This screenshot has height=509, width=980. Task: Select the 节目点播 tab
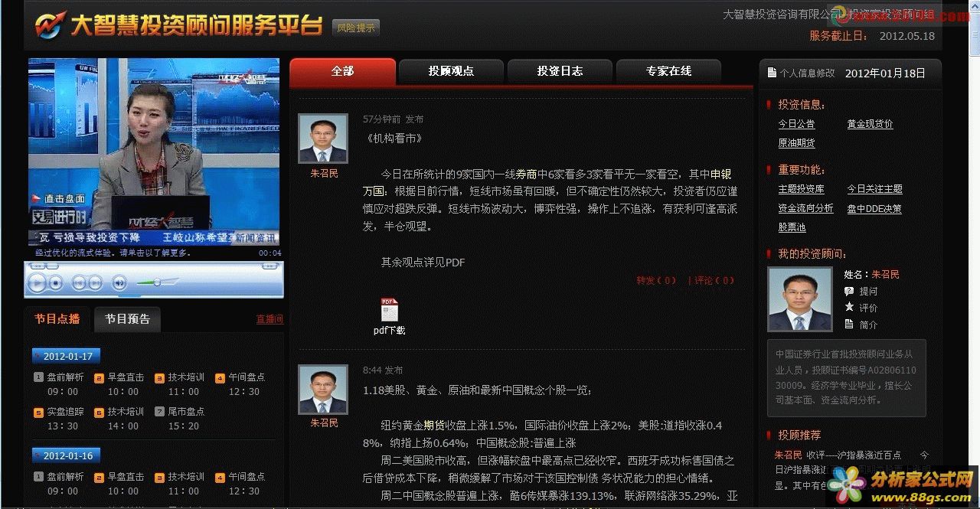(57, 319)
